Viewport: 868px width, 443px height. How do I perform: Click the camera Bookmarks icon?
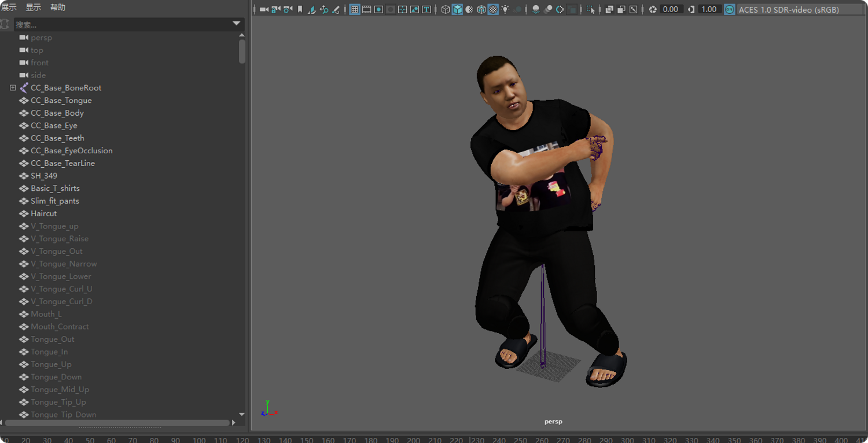[300, 9]
